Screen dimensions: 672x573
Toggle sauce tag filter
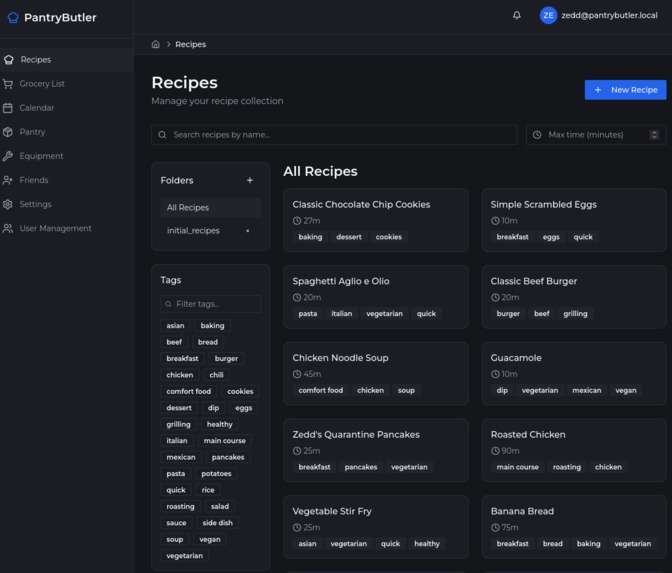[x=176, y=523]
